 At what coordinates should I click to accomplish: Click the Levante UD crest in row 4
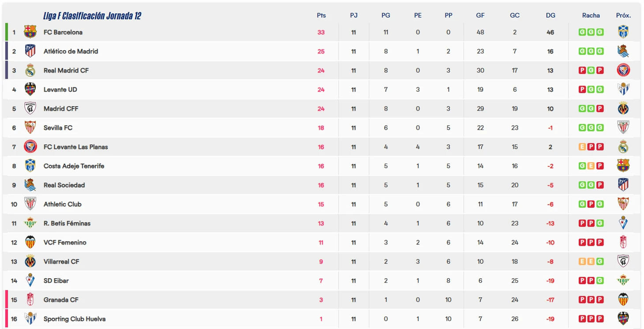coord(30,89)
